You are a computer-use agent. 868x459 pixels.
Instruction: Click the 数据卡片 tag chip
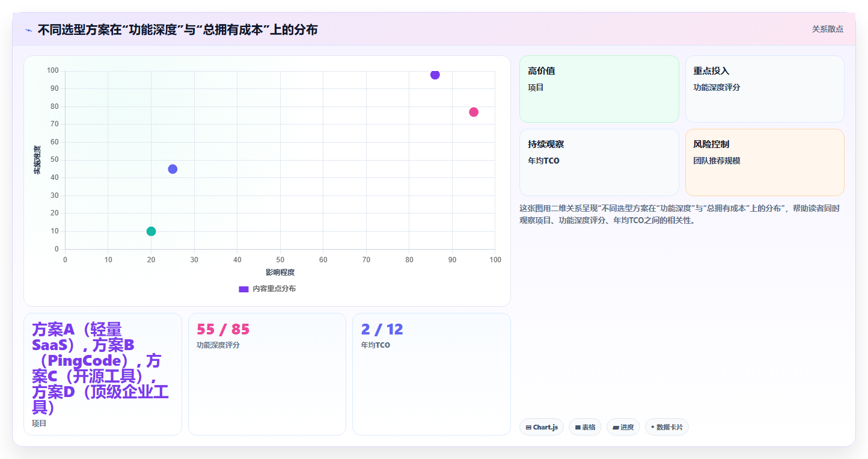coord(667,427)
